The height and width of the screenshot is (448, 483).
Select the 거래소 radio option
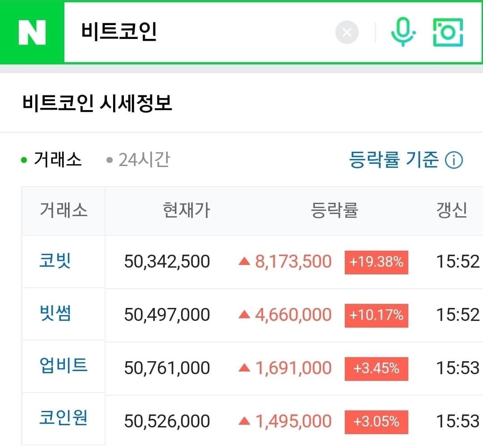[51, 160]
